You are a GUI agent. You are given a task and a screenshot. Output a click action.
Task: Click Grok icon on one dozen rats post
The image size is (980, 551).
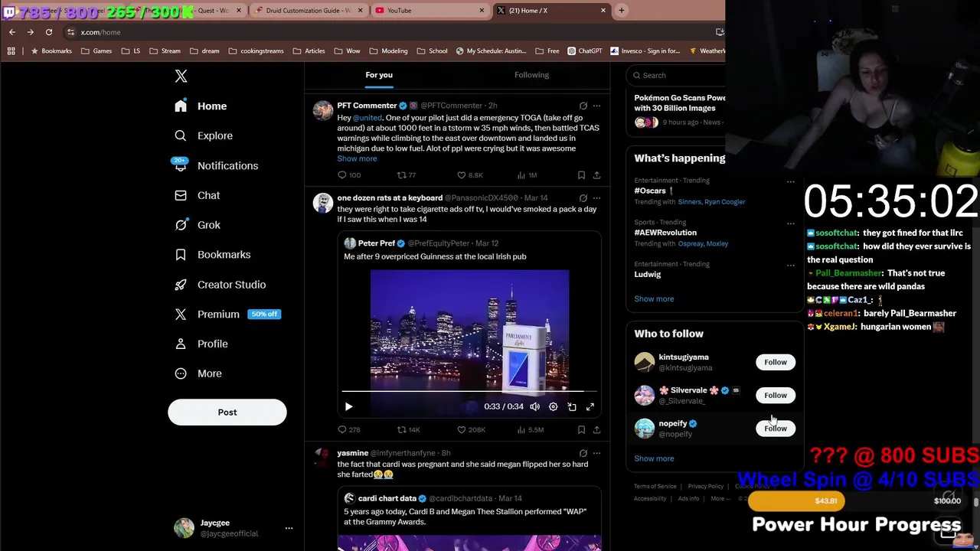[x=583, y=198]
